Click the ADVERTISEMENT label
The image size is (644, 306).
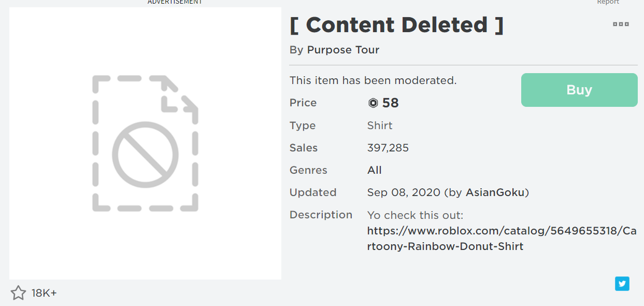point(175,2)
